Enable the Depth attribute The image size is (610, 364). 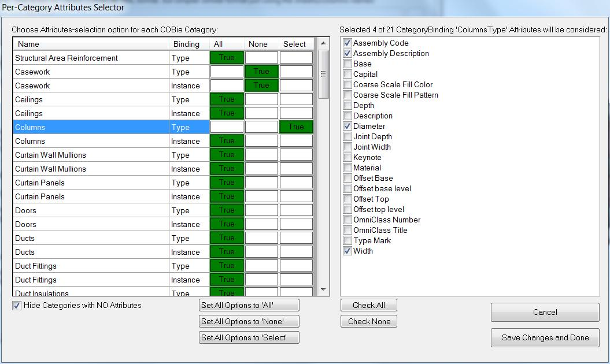(x=347, y=105)
